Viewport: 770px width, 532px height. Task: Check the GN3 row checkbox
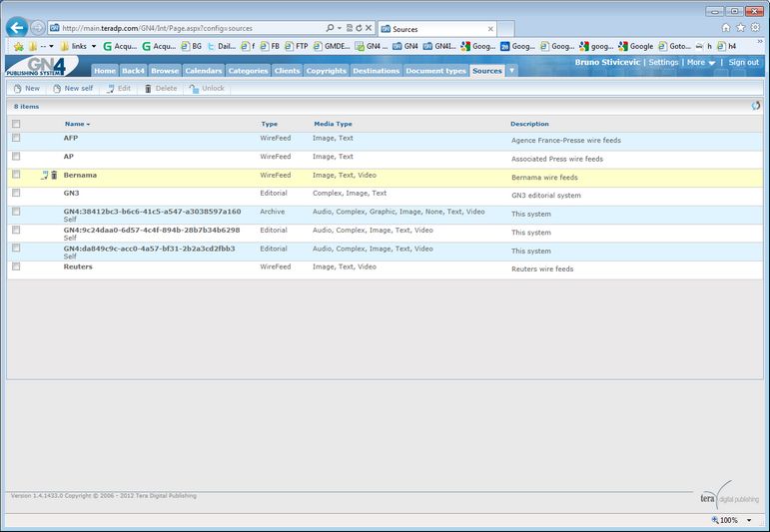[16, 193]
